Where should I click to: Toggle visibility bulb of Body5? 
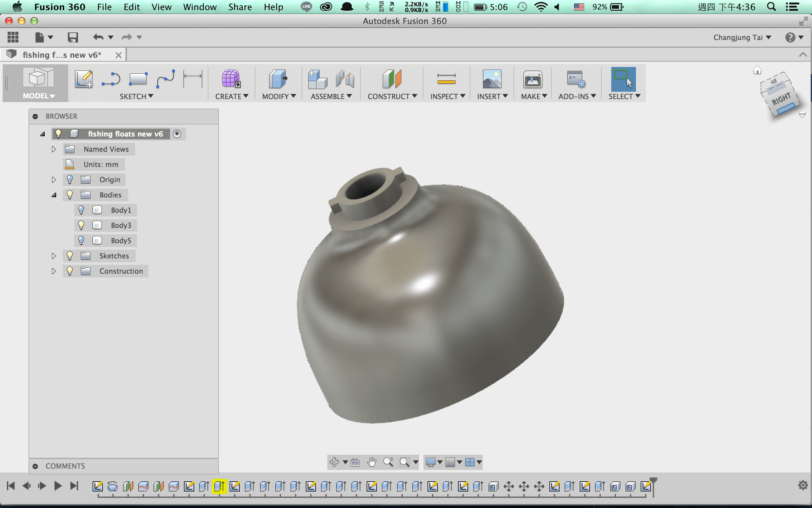(x=81, y=241)
